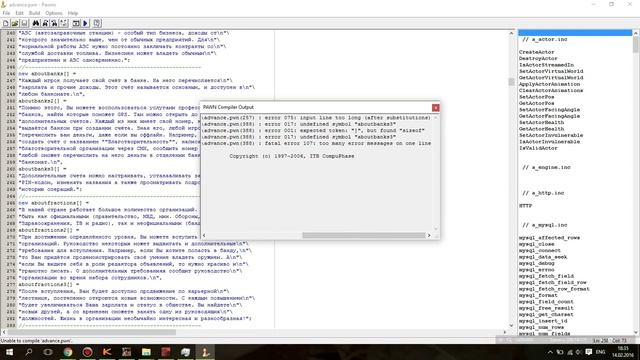This screenshot has width=640, height=360.
Task: Open the Options menu
Action: click(x=53, y=13)
